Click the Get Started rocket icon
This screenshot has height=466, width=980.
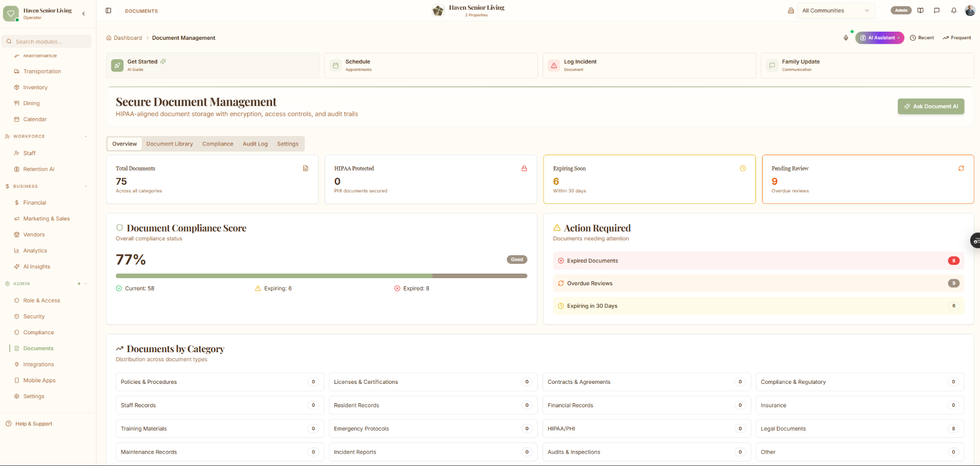(117, 65)
